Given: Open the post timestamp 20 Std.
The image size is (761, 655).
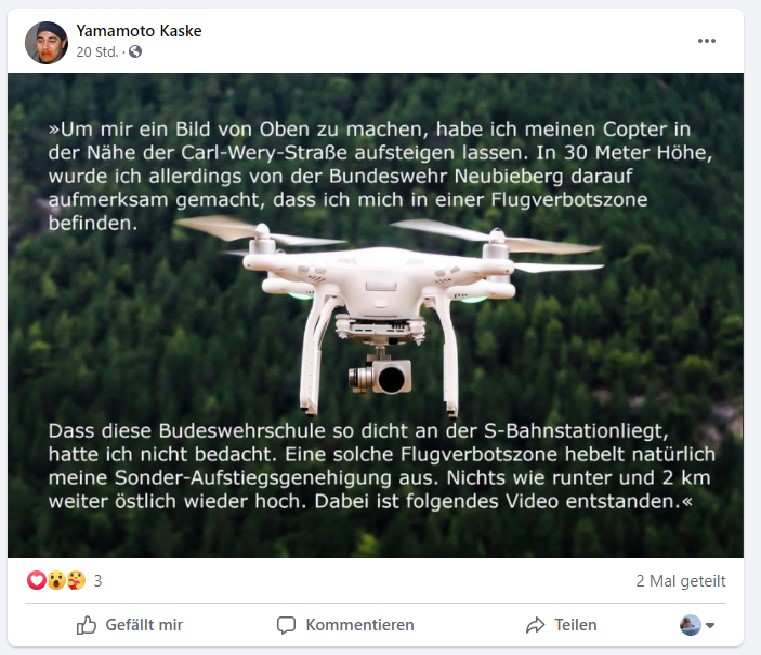Looking at the screenshot, I should [97, 52].
